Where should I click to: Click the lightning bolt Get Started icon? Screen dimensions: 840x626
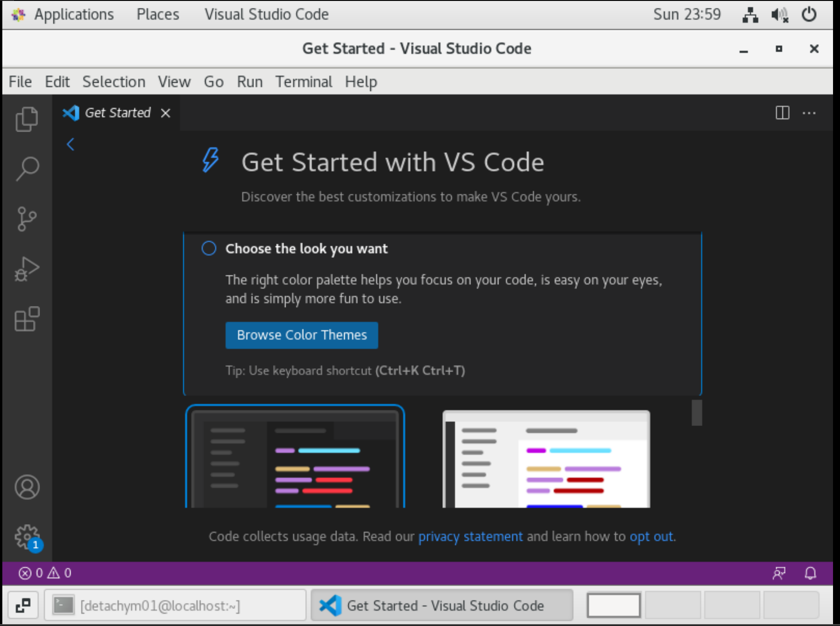(210, 160)
